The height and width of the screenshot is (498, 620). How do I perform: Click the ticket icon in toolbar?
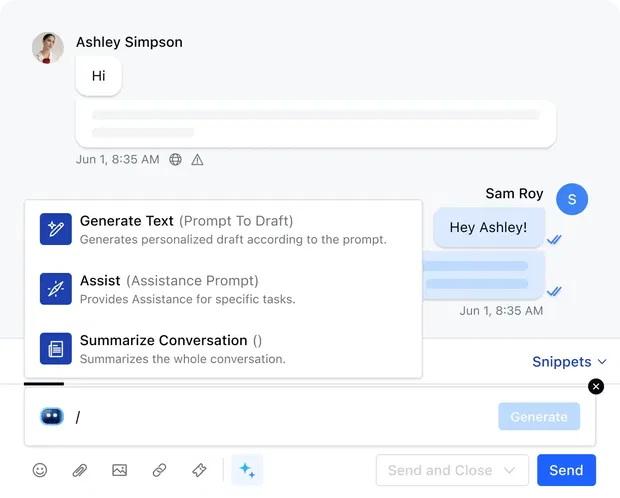pyautogui.click(x=199, y=470)
